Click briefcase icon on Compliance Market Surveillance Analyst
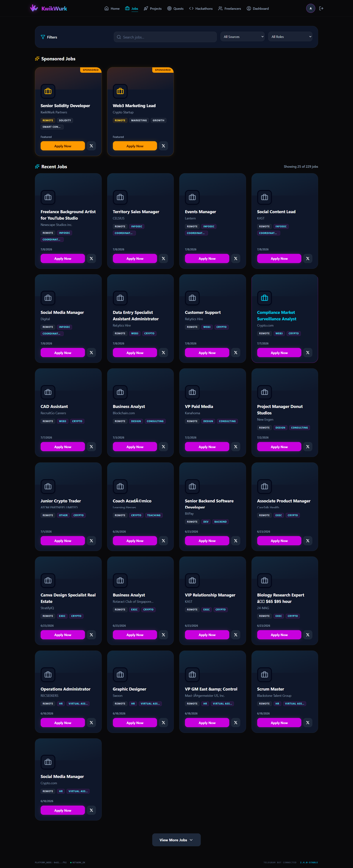This screenshot has height=868, width=353. pos(265,298)
